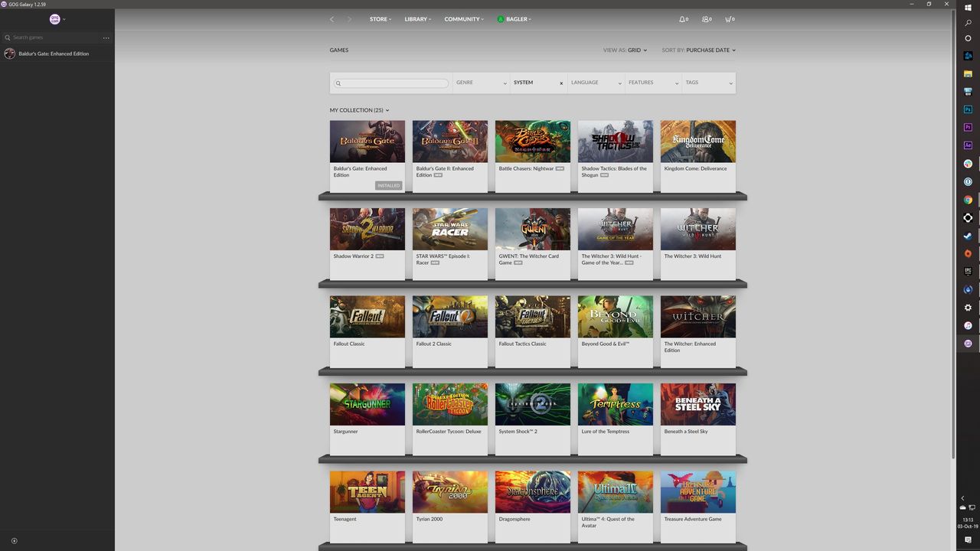Click 'Beyond Good & Evil' title text

tap(606, 344)
